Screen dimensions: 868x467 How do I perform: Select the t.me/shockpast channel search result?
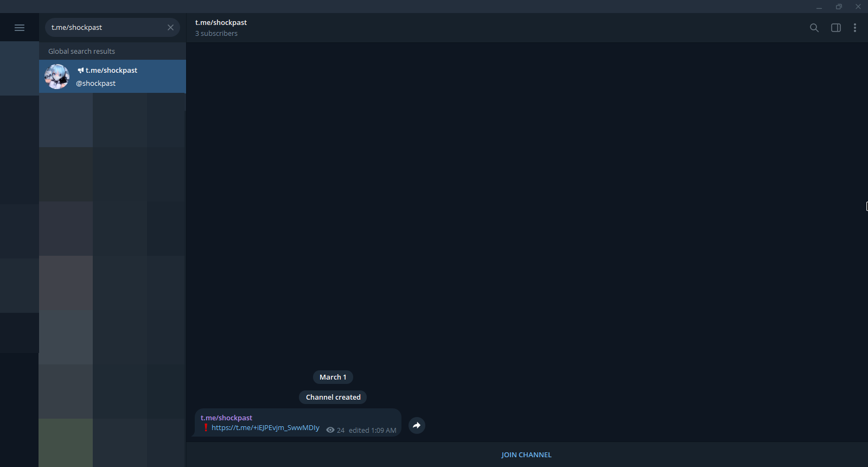click(112, 77)
